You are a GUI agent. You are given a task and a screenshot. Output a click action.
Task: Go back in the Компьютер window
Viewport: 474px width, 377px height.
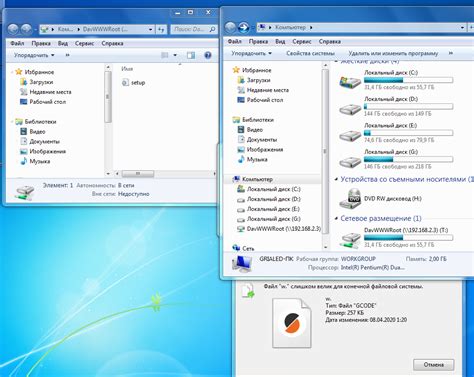(x=230, y=27)
